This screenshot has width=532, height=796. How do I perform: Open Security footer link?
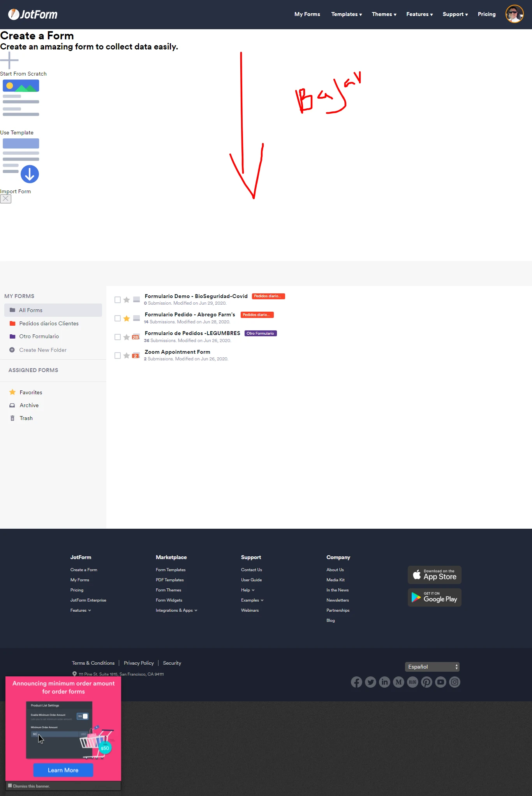point(172,663)
